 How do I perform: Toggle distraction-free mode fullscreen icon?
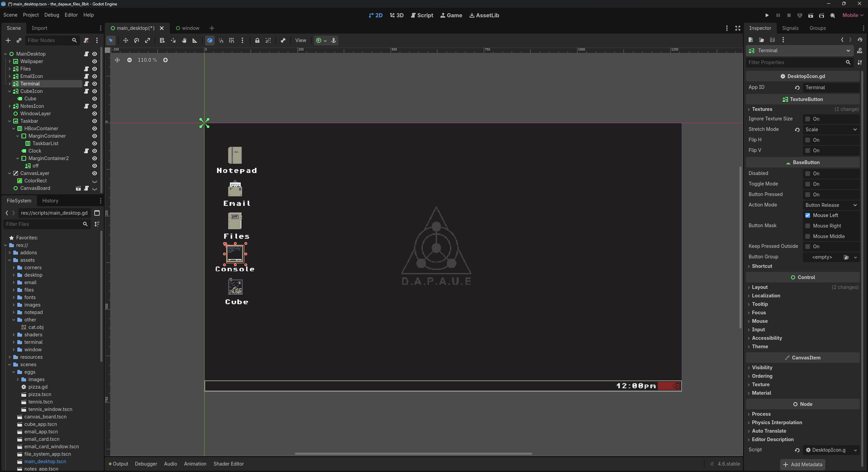(738, 28)
